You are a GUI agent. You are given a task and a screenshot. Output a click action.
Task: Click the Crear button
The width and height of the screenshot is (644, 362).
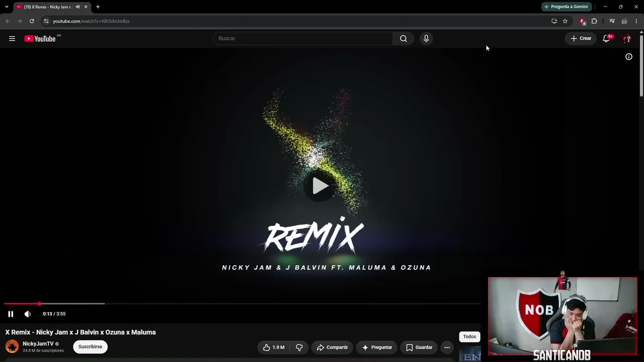pos(581,39)
